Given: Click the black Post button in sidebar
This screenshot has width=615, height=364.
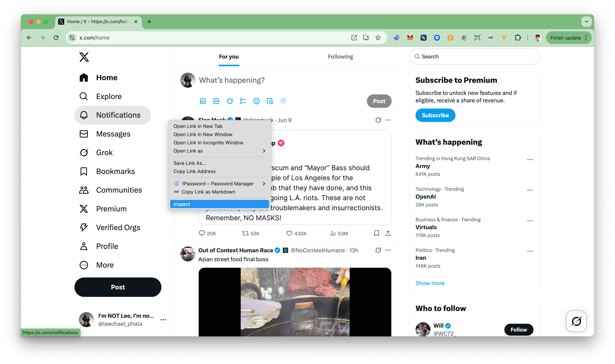Looking at the screenshot, I should (118, 287).
